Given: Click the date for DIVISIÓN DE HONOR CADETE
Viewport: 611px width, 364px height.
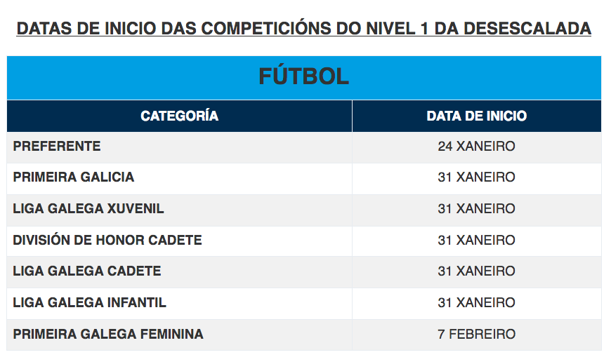Looking at the screenshot, I should pos(477,240).
